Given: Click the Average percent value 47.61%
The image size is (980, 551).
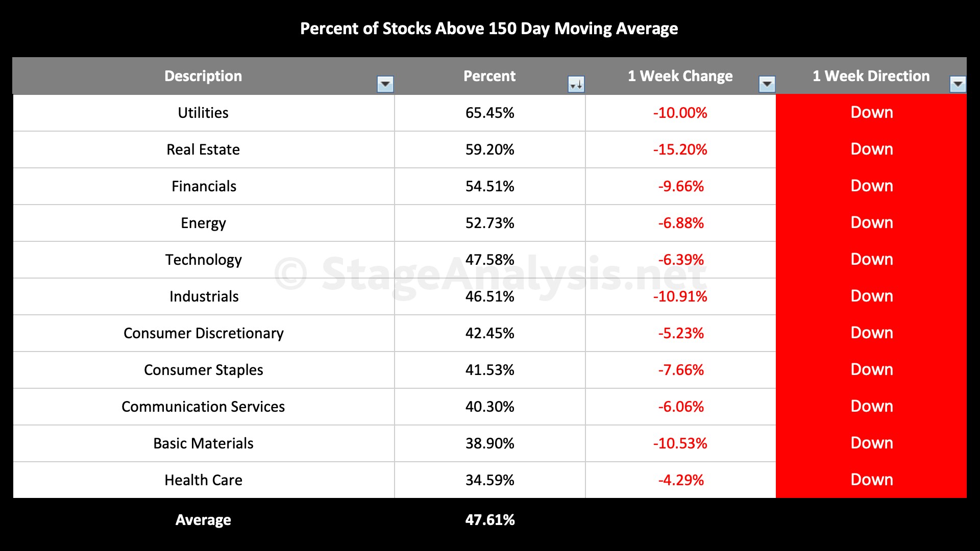Looking at the screenshot, I should pyautogui.click(x=489, y=520).
